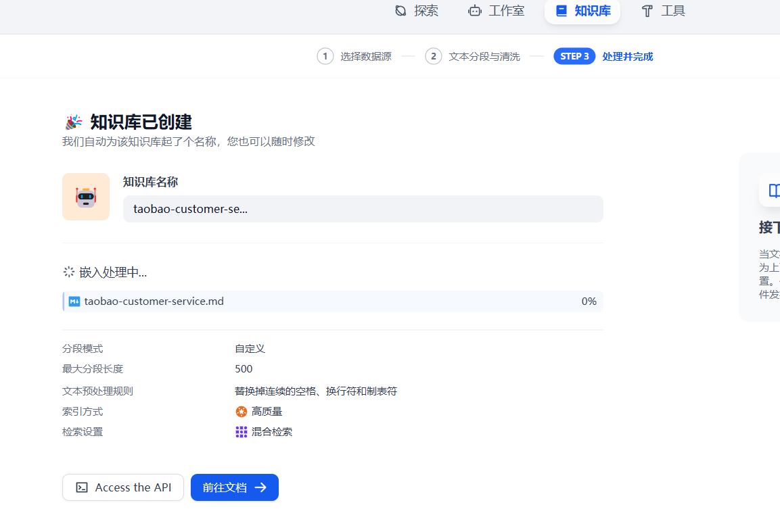Click the 高质量 index icon
This screenshot has width=780, height=532.
tap(242, 412)
